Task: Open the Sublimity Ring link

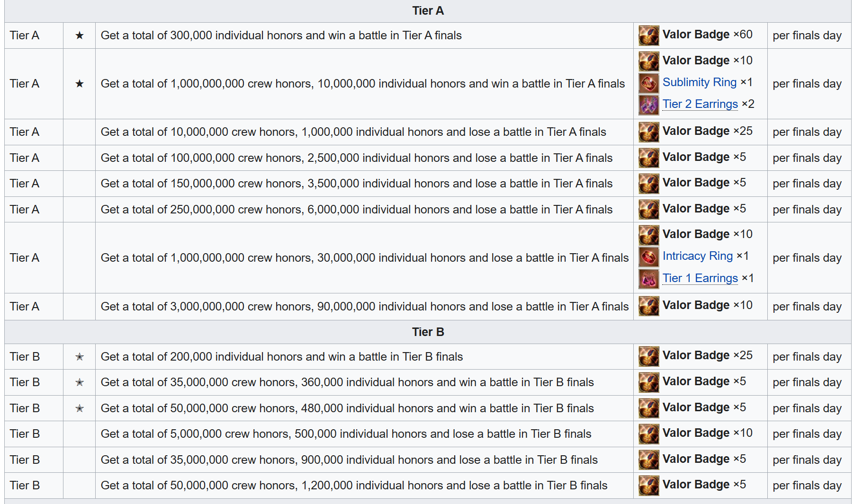Action: pyautogui.click(x=700, y=82)
